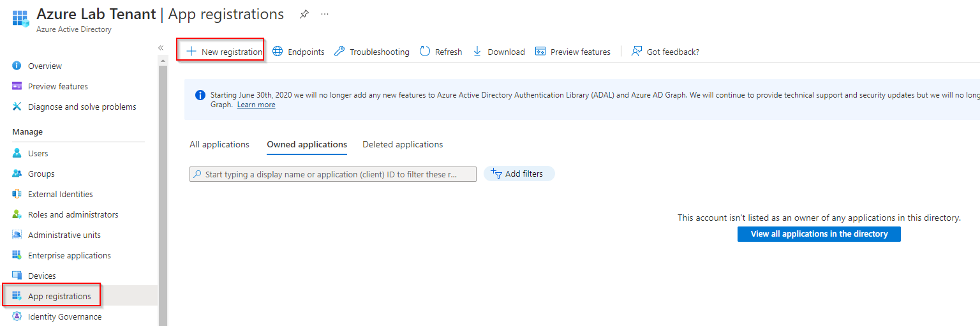Open the Learn more link

coord(256,105)
